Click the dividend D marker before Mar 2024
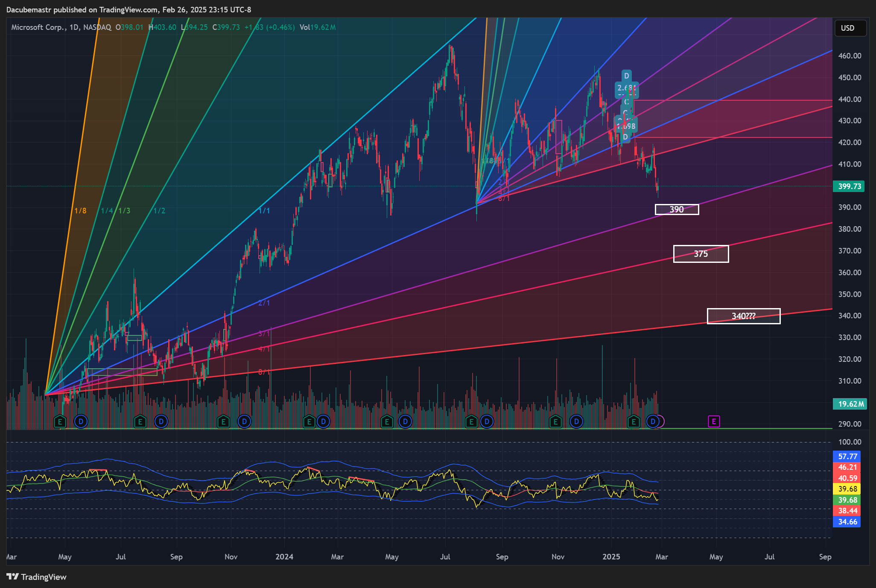The height and width of the screenshot is (588, 876). coord(324,422)
